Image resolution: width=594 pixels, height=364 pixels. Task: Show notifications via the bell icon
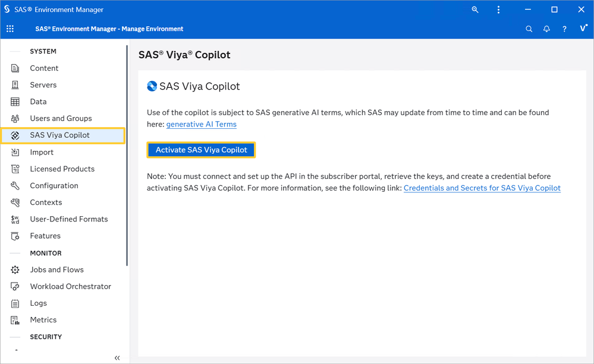(546, 29)
